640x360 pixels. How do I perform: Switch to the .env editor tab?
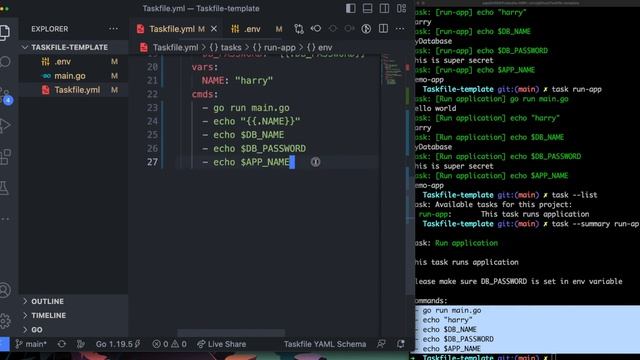point(252,29)
